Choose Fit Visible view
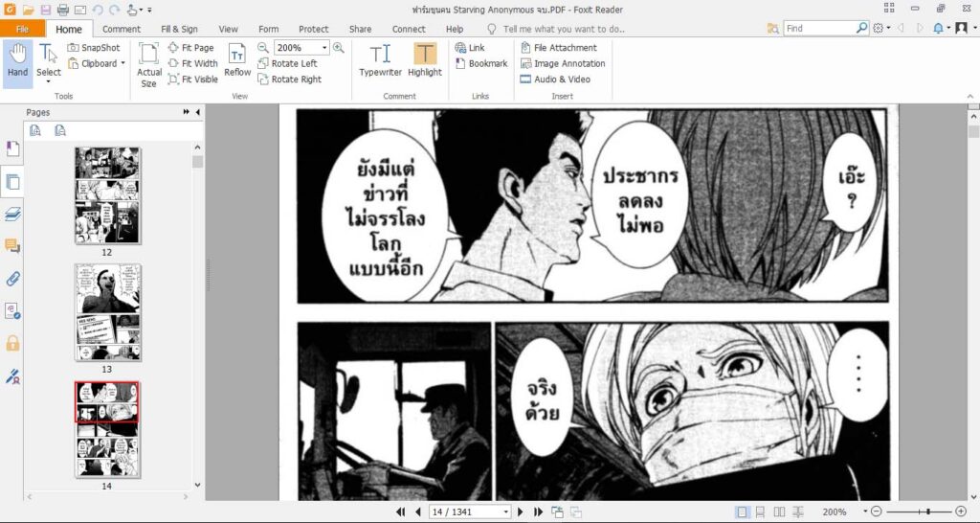 point(193,79)
